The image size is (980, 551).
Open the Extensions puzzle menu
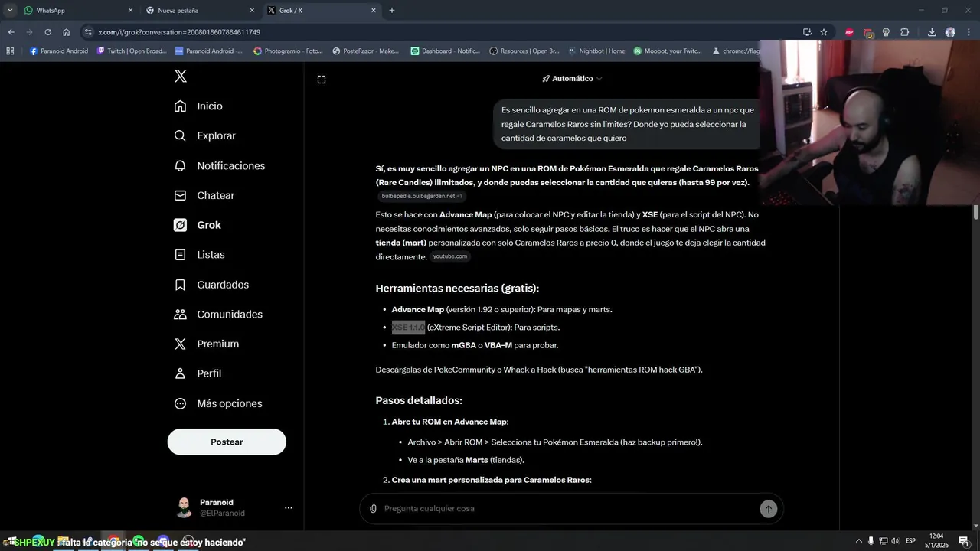(x=905, y=32)
